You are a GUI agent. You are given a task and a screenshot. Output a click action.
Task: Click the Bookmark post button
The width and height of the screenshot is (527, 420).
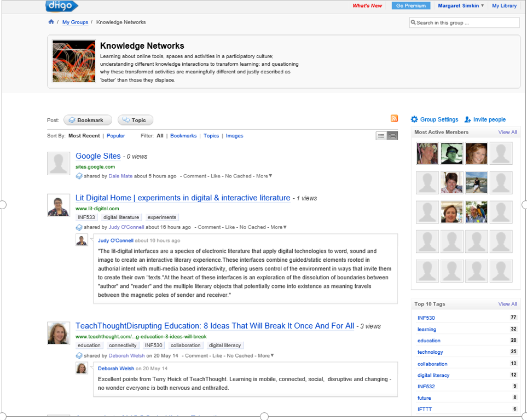coord(88,120)
